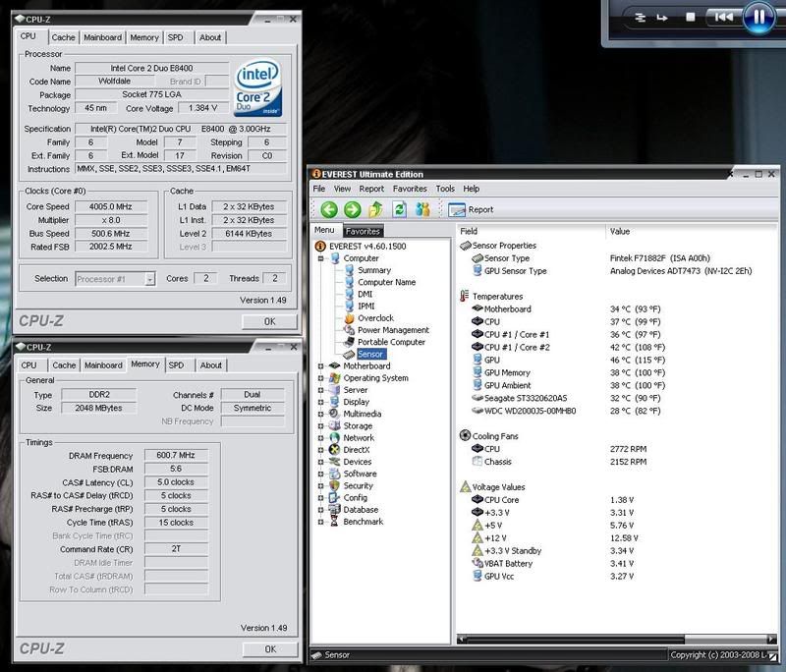
Task: Switch to Favorites tab in EVEREST side panel
Action: coord(363,231)
